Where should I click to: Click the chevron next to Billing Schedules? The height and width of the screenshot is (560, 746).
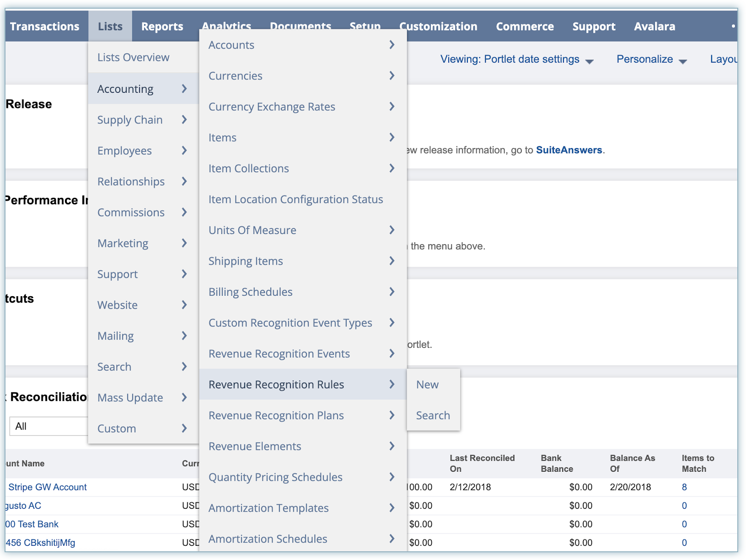[x=392, y=292]
